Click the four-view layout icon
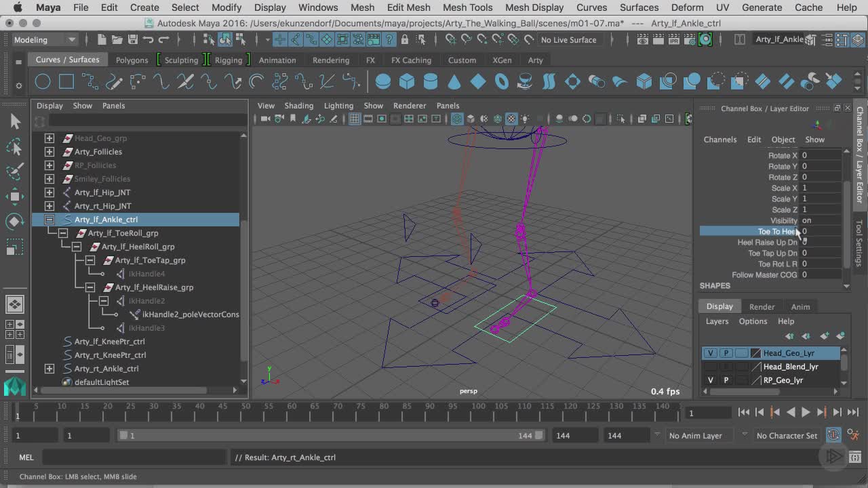 tap(15, 329)
